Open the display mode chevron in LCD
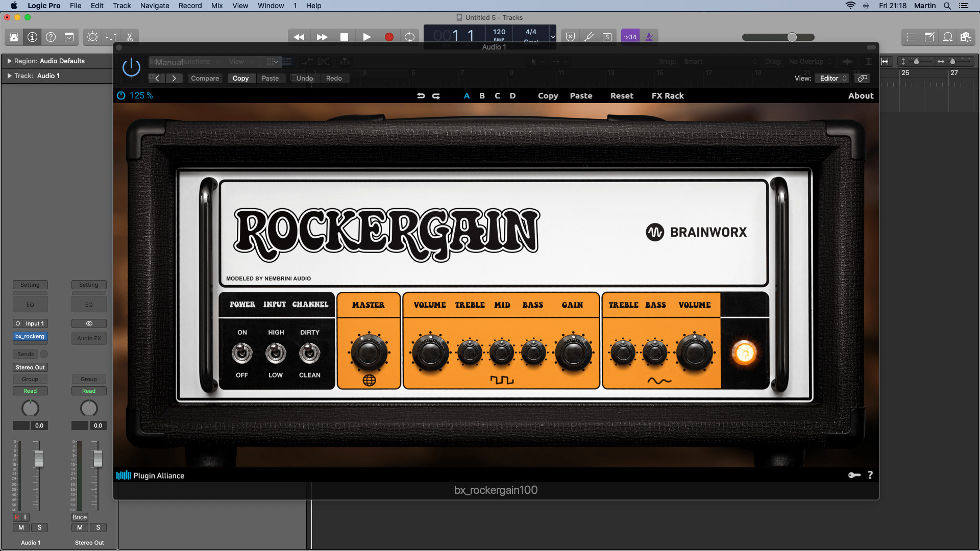 pos(553,37)
